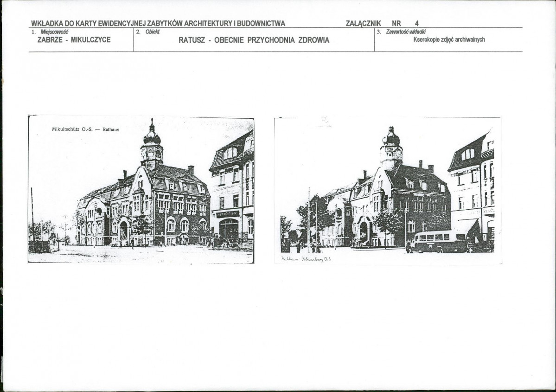Screen dimensions: 556x392
Task: Click the shop awning in the right photo
Action: pyautogui.click(x=466, y=225)
